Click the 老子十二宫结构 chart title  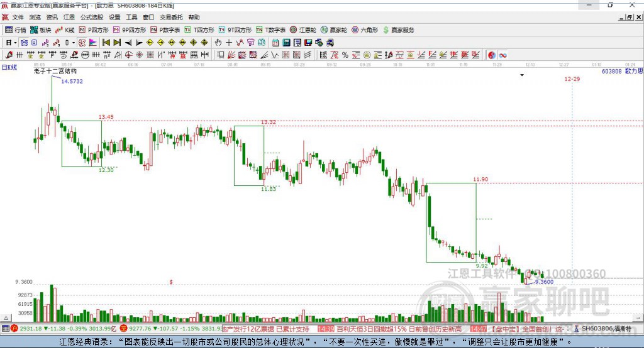pyautogui.click(x=55, y=71)
